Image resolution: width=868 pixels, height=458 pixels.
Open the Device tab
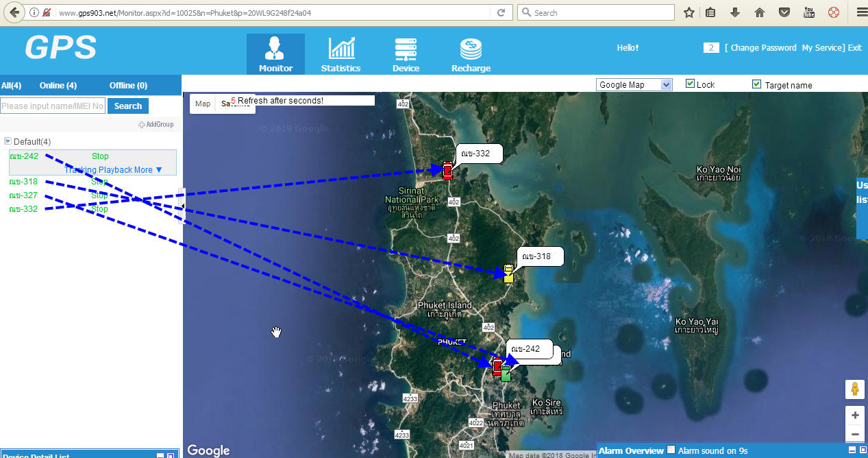click(406, 54)
